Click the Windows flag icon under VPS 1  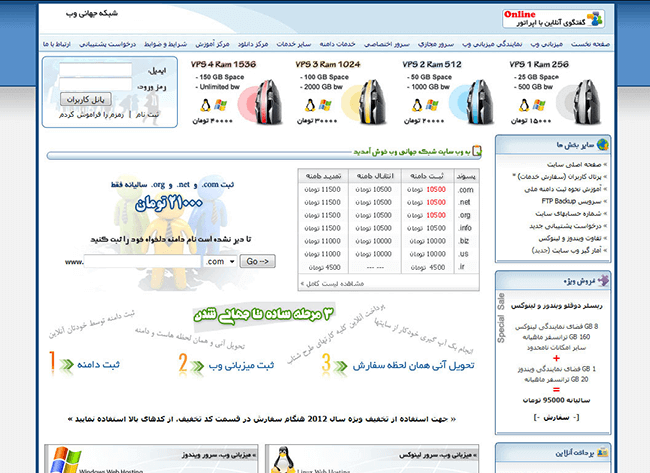(x=539, y=105)
